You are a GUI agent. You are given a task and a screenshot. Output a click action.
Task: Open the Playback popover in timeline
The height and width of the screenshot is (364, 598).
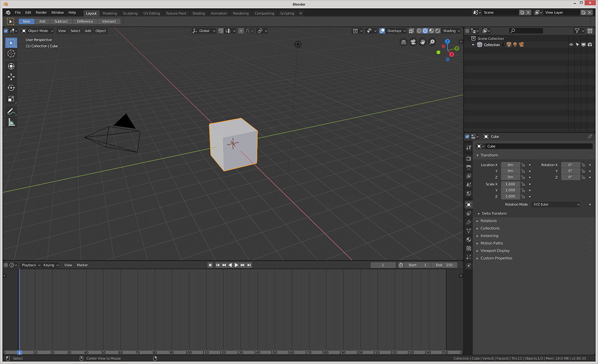[x=30, y=265]
